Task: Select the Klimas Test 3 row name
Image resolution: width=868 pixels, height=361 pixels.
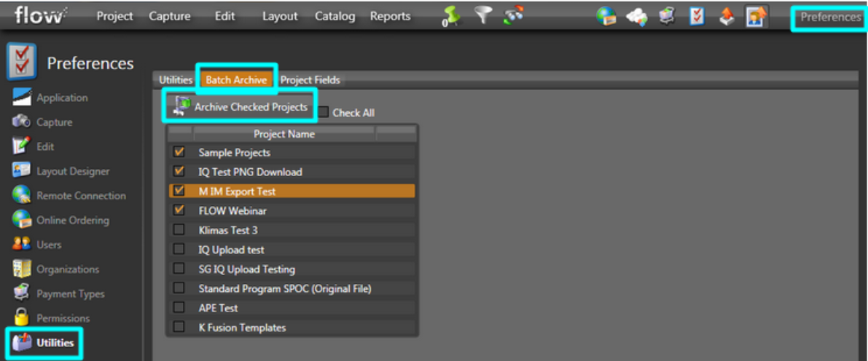Action: (x=228, y=230)
